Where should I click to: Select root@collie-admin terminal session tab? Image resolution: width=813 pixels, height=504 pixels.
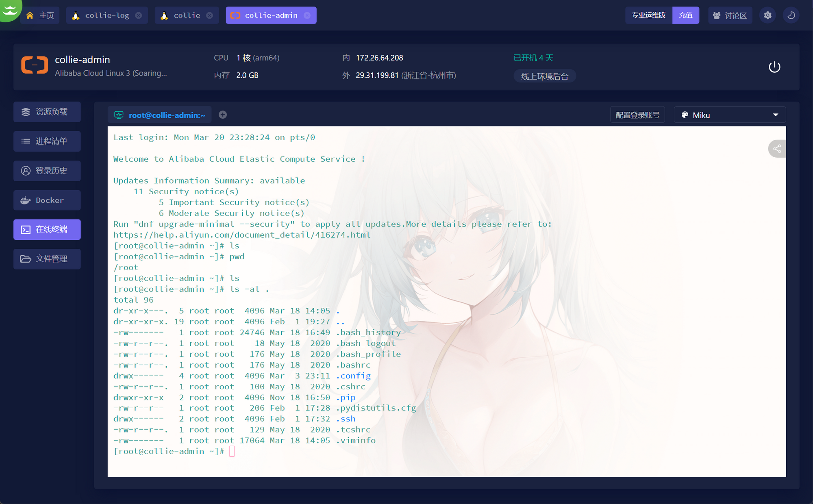click(x=160, y=115)
